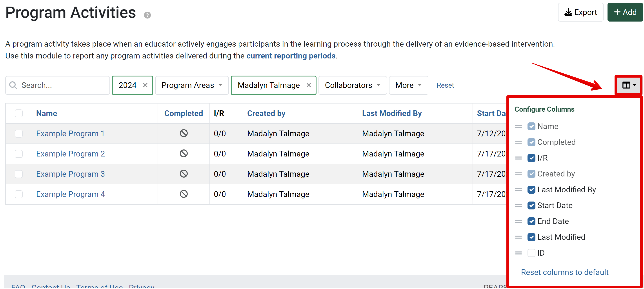Click the drag handle beside Created by option
The height and width of the screenshot is (289, 644).
(518, 174)
